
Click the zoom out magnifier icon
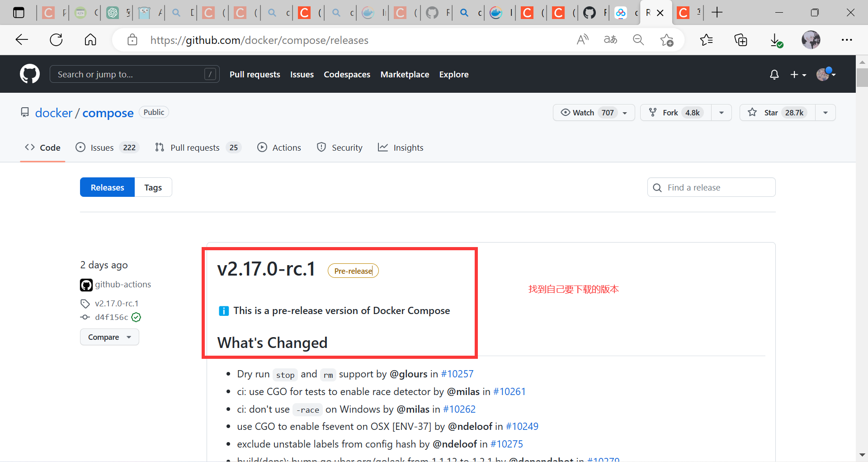tap(638, 40)
